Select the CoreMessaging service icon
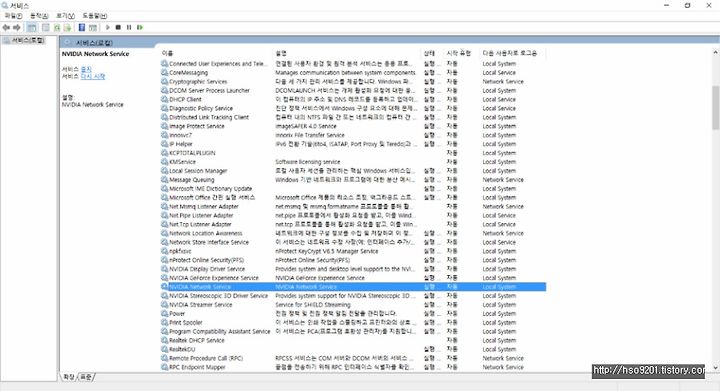720x391 pixels. click(164, 73)
